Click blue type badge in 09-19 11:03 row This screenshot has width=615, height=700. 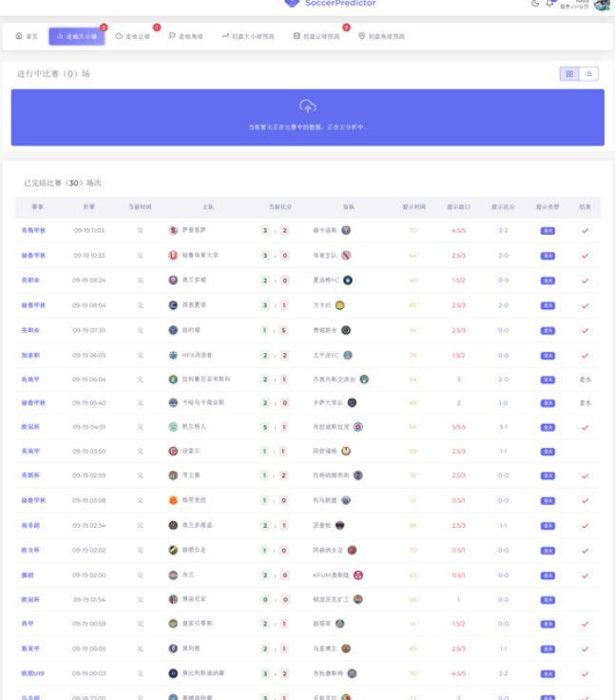point(548,231)
